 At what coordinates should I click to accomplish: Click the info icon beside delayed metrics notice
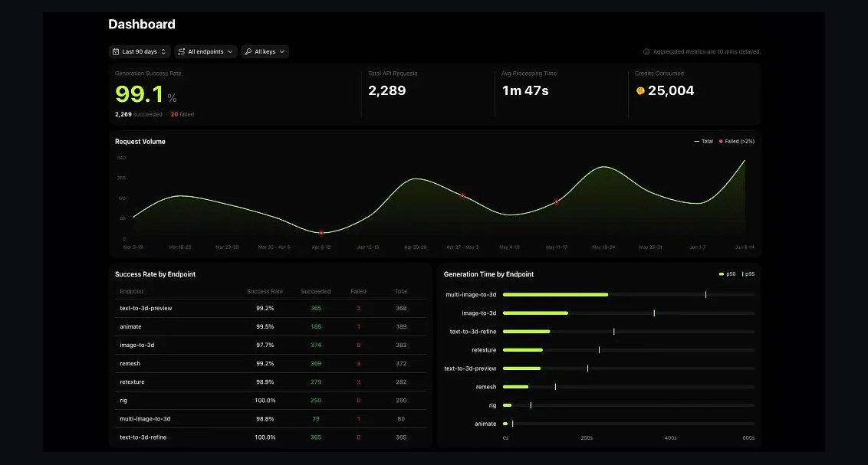click(x=646, y=52)
